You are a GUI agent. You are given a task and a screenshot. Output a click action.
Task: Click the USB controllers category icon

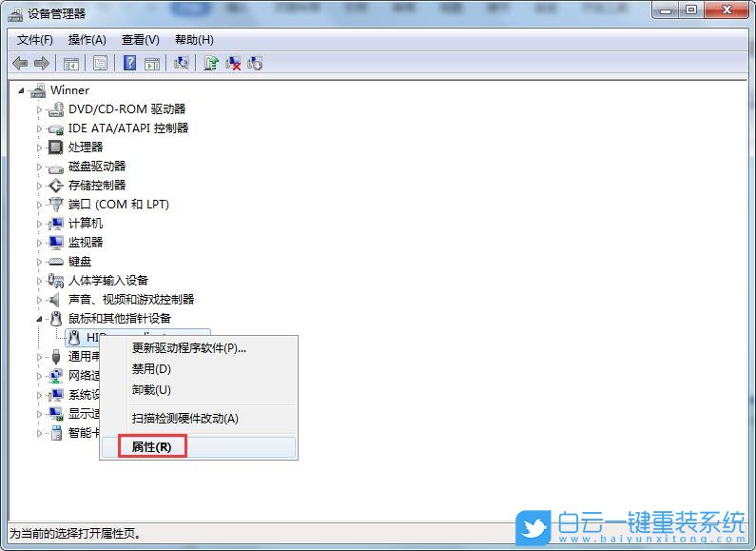point(56,357)
